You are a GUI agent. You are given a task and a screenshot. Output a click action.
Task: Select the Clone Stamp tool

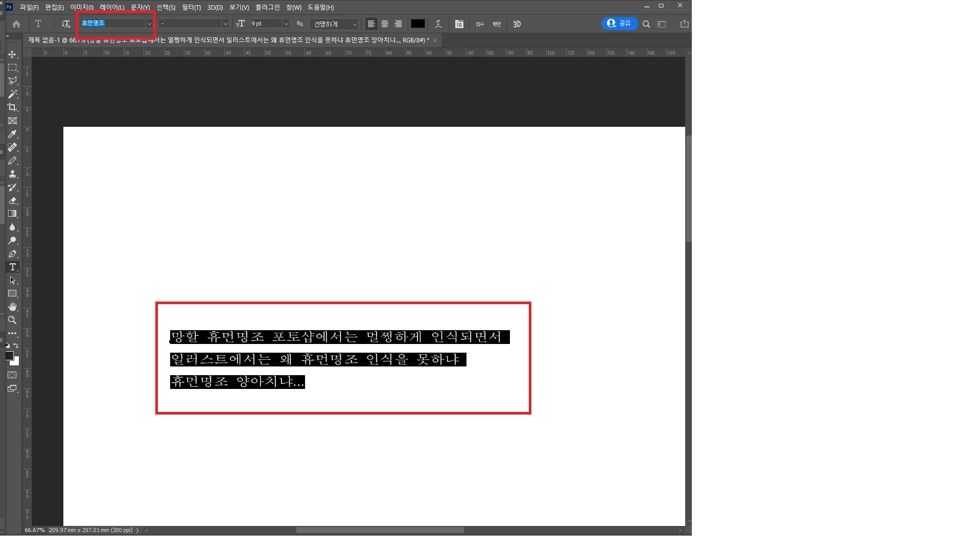[12, 174]
